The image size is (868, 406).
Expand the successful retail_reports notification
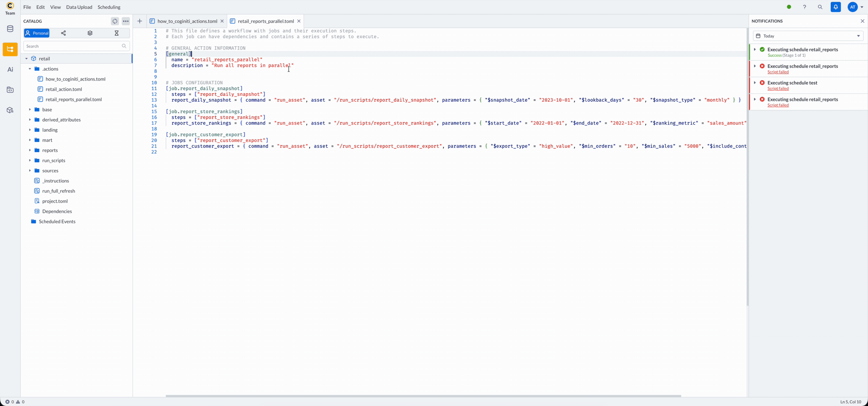click(755, 50)
